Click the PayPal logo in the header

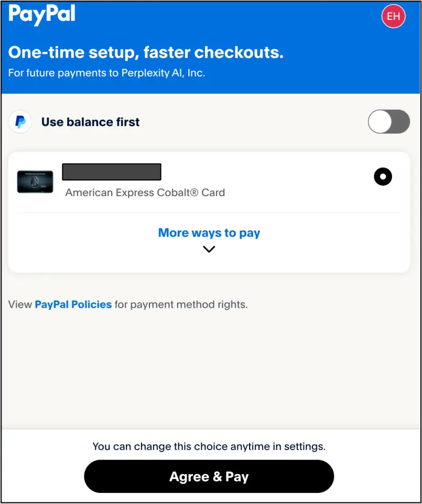point(42,15)
